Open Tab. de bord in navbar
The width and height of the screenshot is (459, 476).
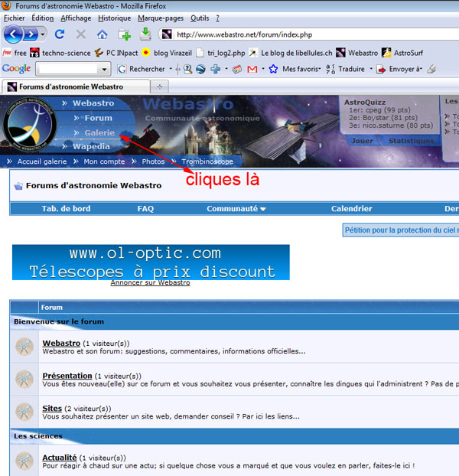pyautogui.click(x=66, y=209)
